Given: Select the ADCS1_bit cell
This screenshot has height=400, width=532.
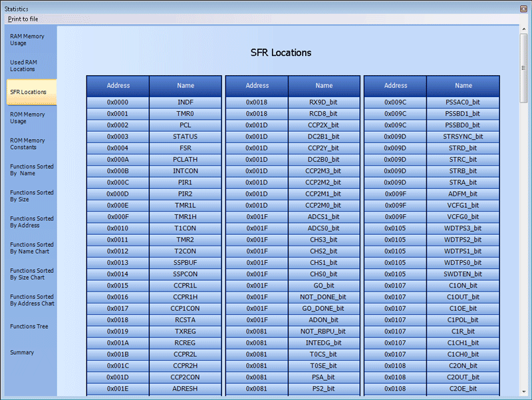Looking at the screenshot, I should click(324, 217).
